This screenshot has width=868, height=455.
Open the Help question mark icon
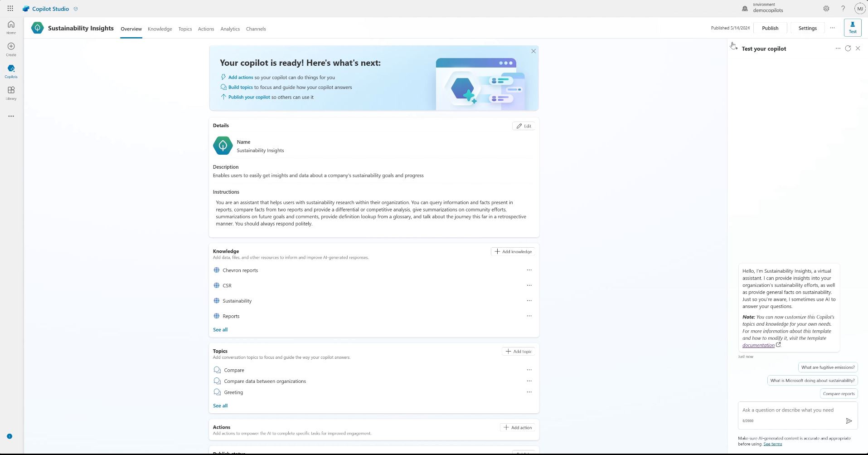[843, 8]
